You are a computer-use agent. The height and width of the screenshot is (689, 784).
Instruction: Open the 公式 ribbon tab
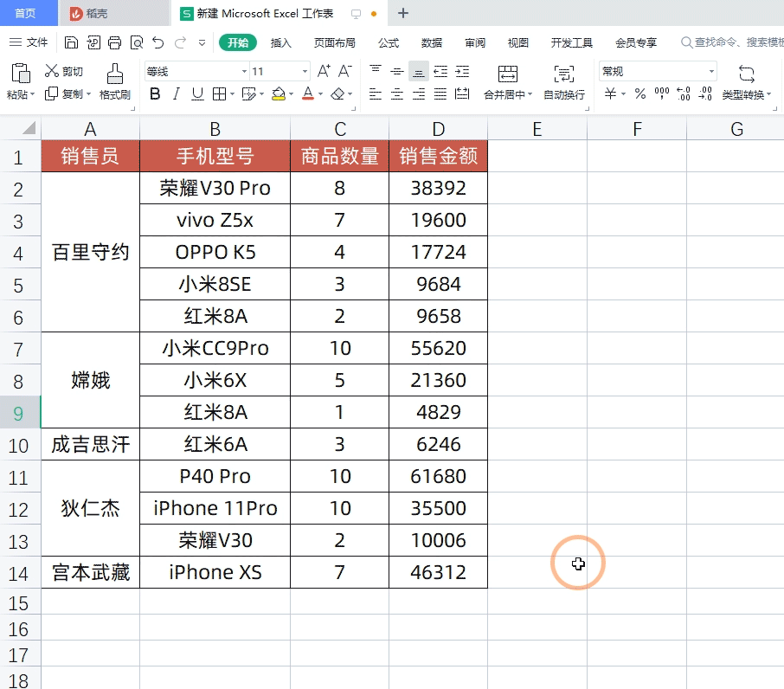pyautogui.click(x=388, y=42)
